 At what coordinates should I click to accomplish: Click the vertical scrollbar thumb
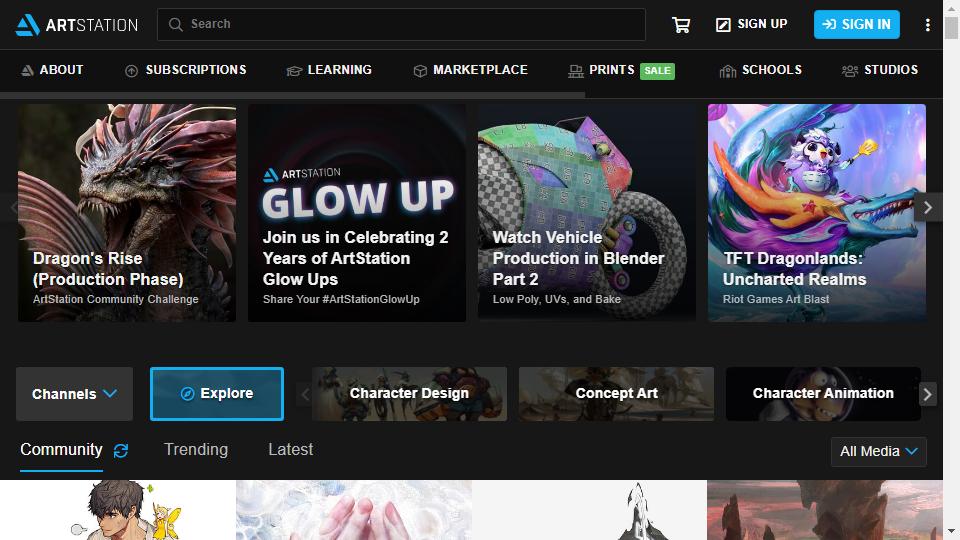point(951,28)
